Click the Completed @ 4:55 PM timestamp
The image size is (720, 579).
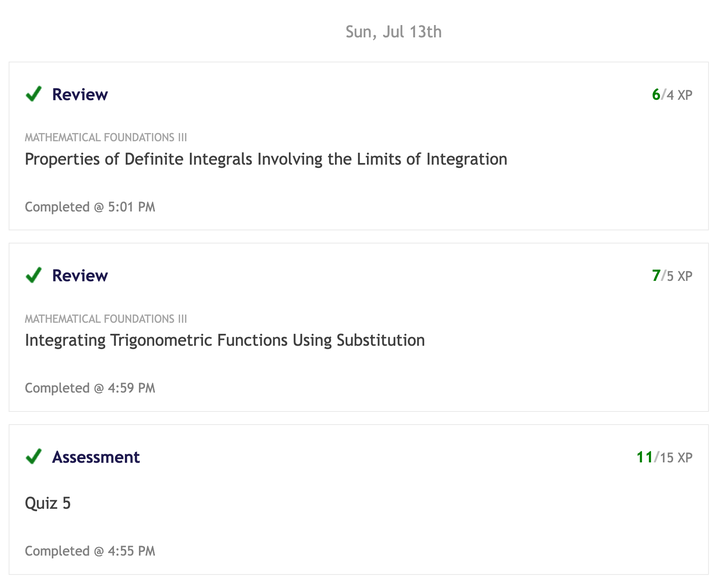coord(90,551)
